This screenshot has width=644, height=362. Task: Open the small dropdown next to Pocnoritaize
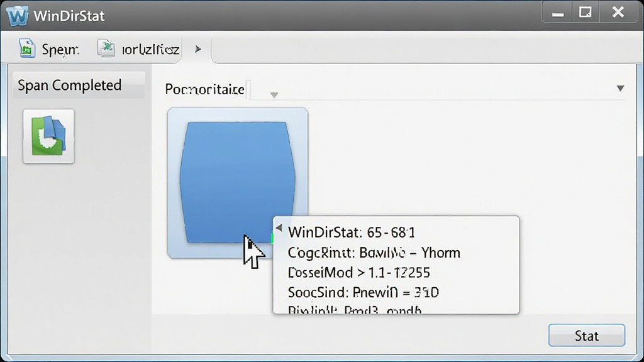pyautogui.click(x=274, y=95)
